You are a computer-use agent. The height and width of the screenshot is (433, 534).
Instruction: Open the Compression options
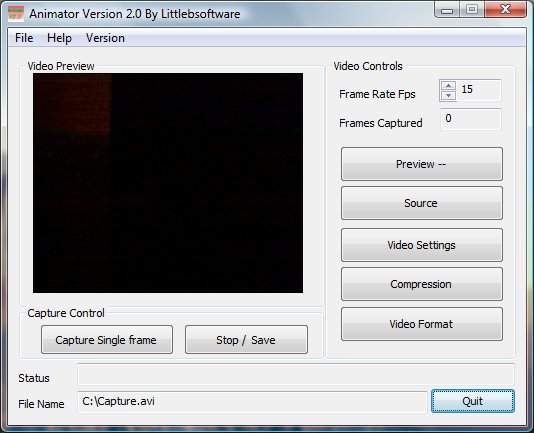pyautogui.click(x=422, y=284)
